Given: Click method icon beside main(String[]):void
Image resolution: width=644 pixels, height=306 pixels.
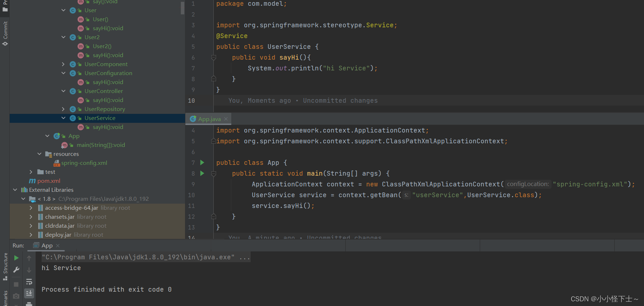Looking at the screenshot, I should [65, 145].
